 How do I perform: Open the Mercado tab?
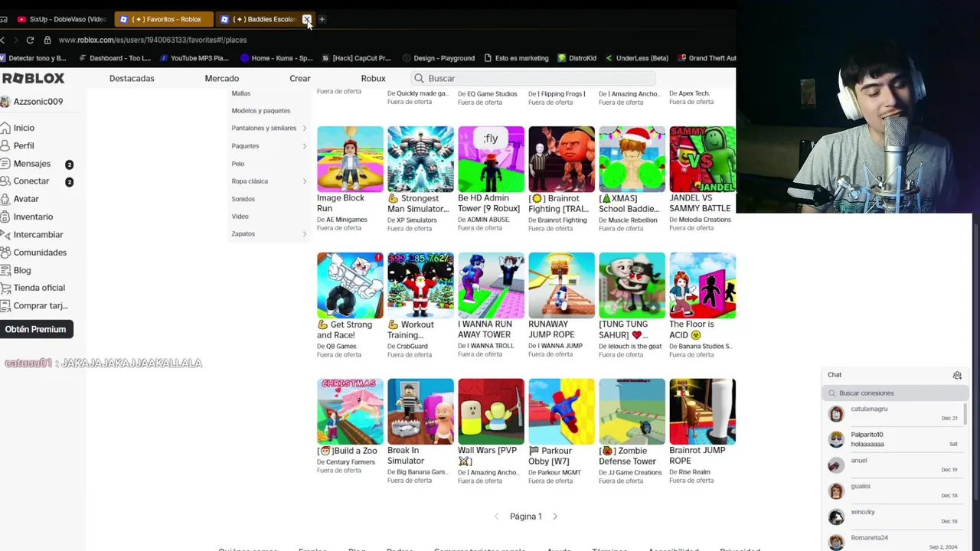point(222,78)
